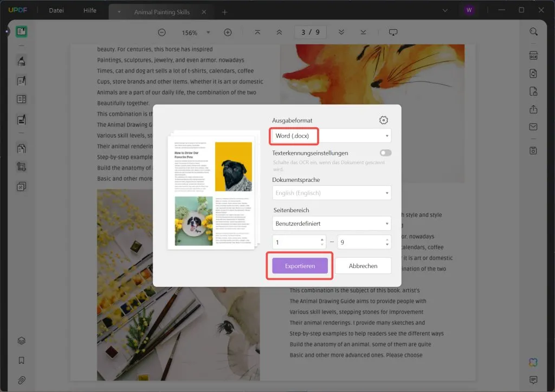Screen dimensions: 555x392
Task: Open the conversion settings gear in dialog
Action: 384,120
